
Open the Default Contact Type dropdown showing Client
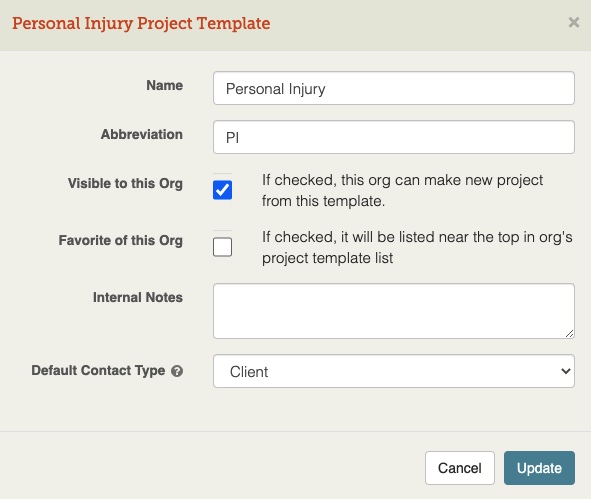pos(394,371)
